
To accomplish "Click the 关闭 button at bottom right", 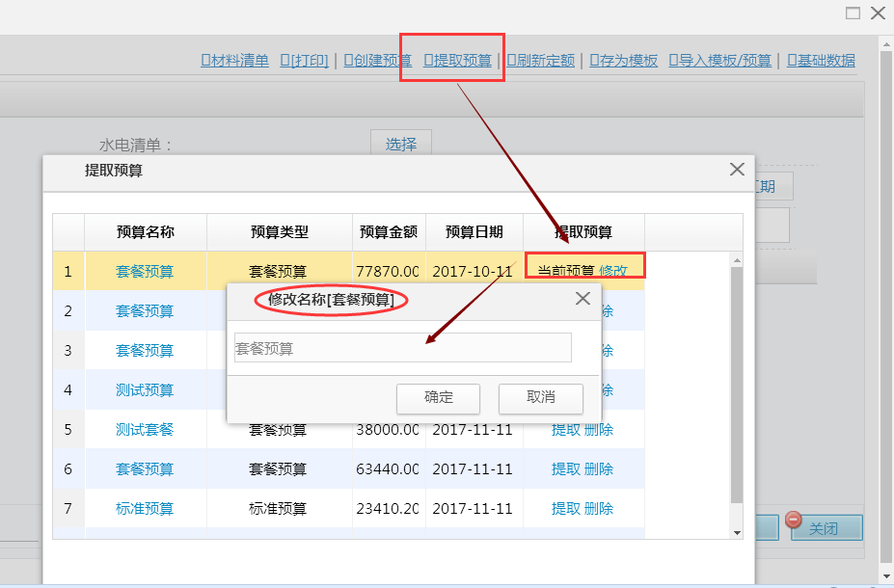I will point(826,527).
